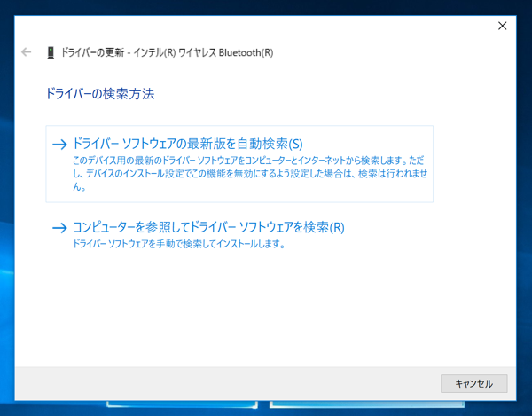Choose ドライバー ソフトウェアの最新版を自動検索(S)
Image resolution: width=532 pixels, height=416 pixels.
(x=239, y=164)
